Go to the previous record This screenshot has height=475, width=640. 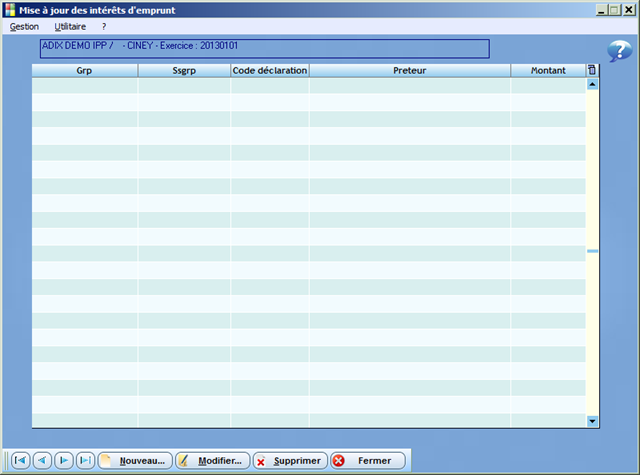tap(42, 460)
